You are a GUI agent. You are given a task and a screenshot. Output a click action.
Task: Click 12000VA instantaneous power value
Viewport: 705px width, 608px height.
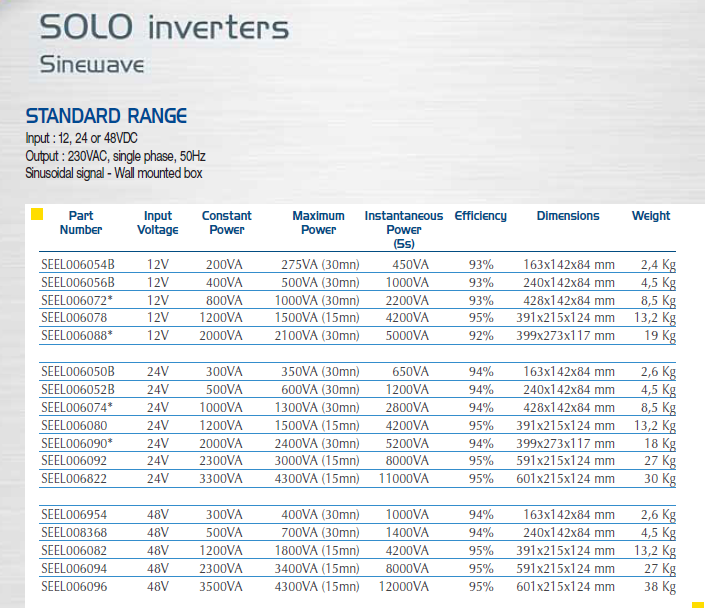404,586
